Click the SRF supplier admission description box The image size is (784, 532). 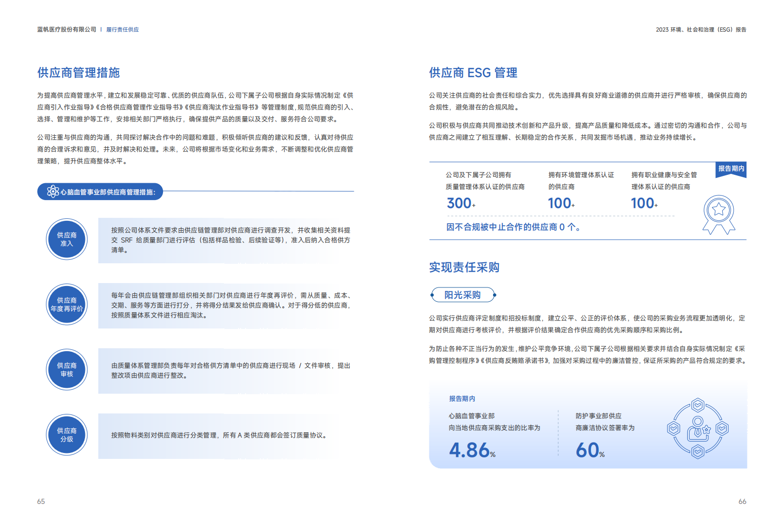tap(226, 240)
